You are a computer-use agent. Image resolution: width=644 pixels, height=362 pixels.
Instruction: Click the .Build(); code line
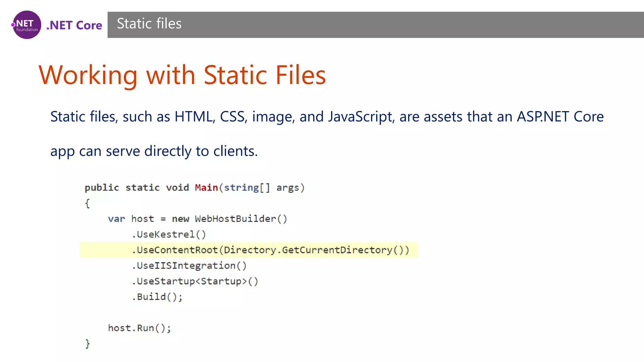[157, 297]
